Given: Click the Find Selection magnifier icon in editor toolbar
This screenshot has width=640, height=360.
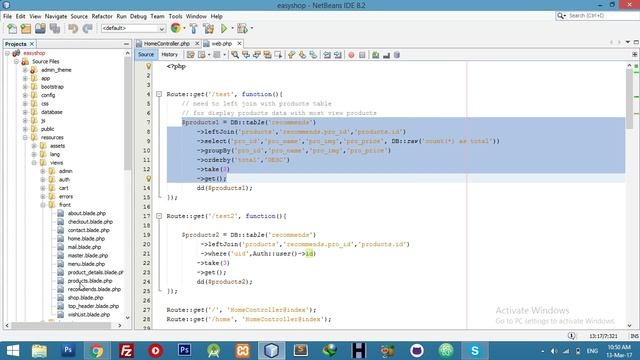Looking at the screenshot, I should (235, 55).
